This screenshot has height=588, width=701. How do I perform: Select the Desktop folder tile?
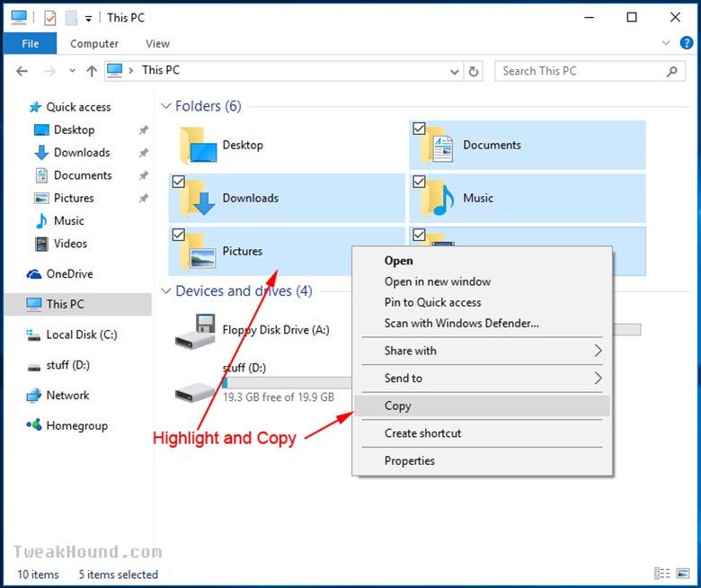coord(287,145)
